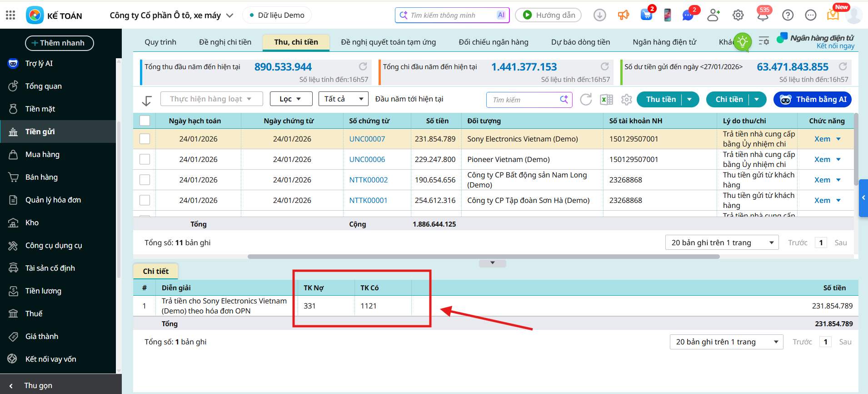Refresh total receipts figure
Viewport: 868px width, 394px height.
(363, 66)
